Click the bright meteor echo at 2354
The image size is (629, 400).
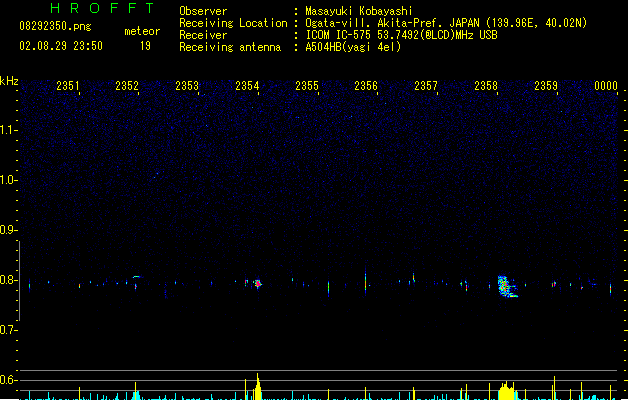coord(258,284)
